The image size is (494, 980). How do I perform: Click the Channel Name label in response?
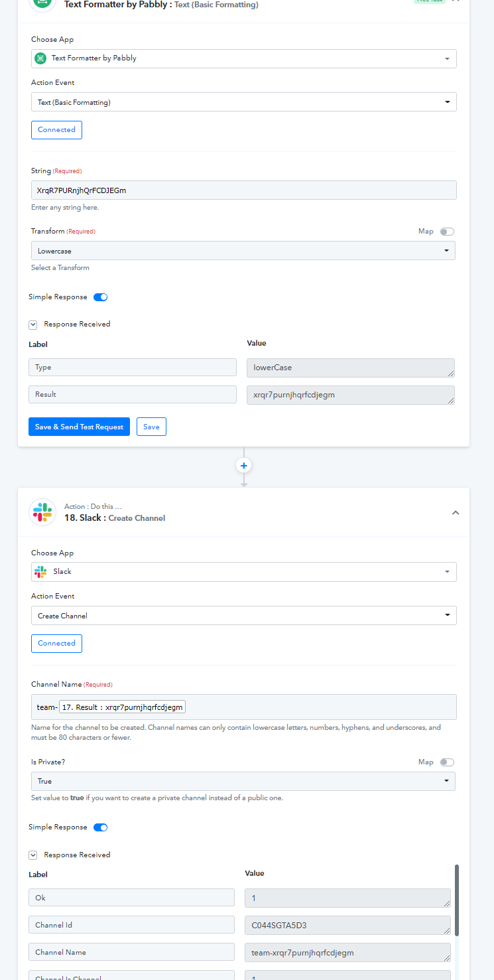(131, 952)
